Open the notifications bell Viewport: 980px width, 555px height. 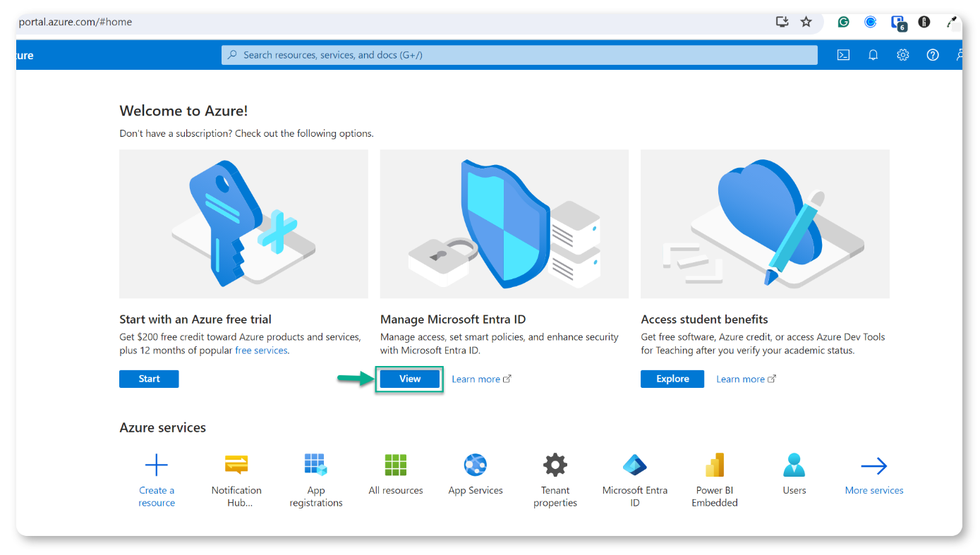coord(873,55)
